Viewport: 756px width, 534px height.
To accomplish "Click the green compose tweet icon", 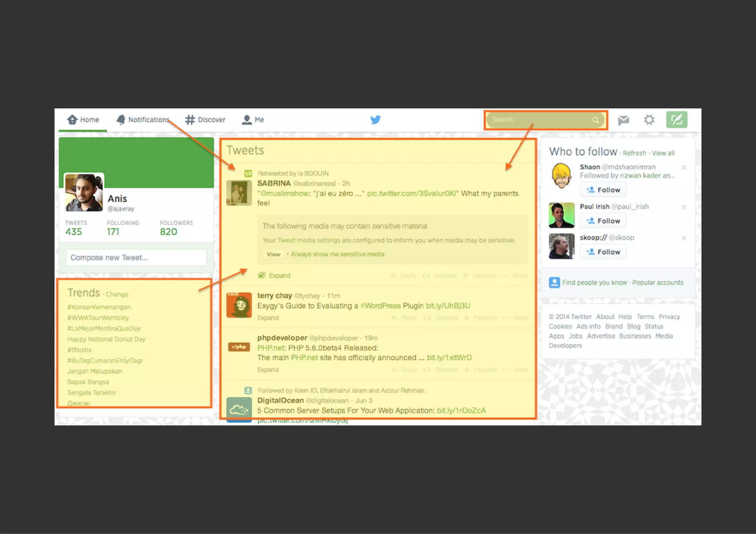I will click(676, 120).
